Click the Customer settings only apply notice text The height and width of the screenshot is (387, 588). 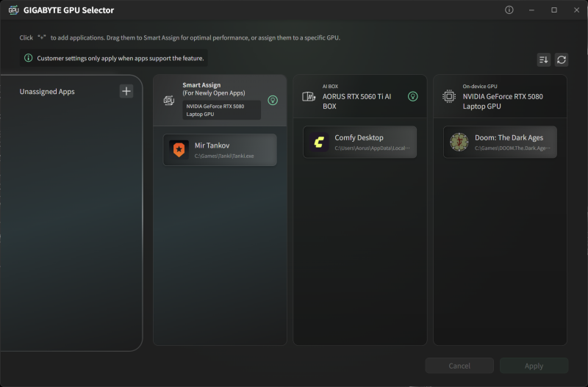point(121,58)
